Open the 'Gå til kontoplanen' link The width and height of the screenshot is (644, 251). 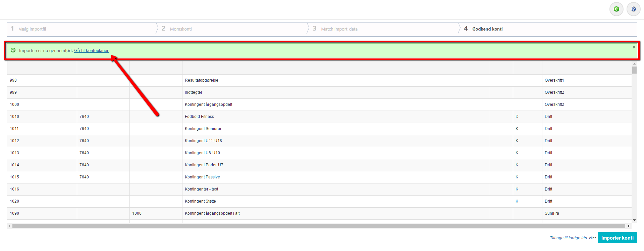pyautogui.click(x=92, y=51)
